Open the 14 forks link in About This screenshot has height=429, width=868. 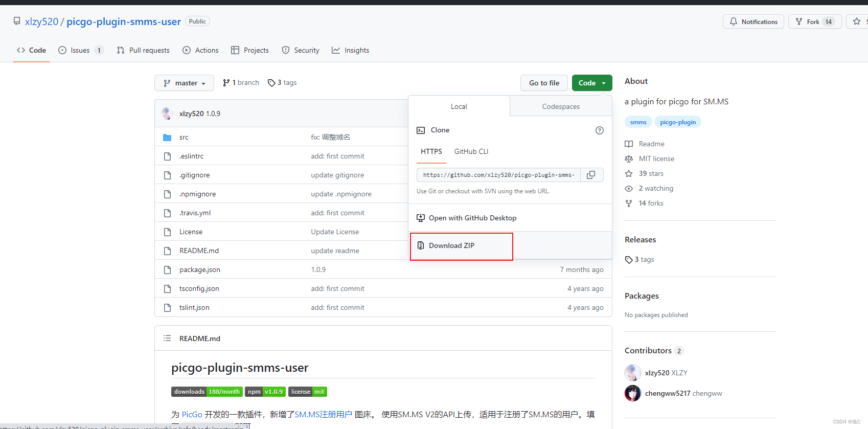651,203
